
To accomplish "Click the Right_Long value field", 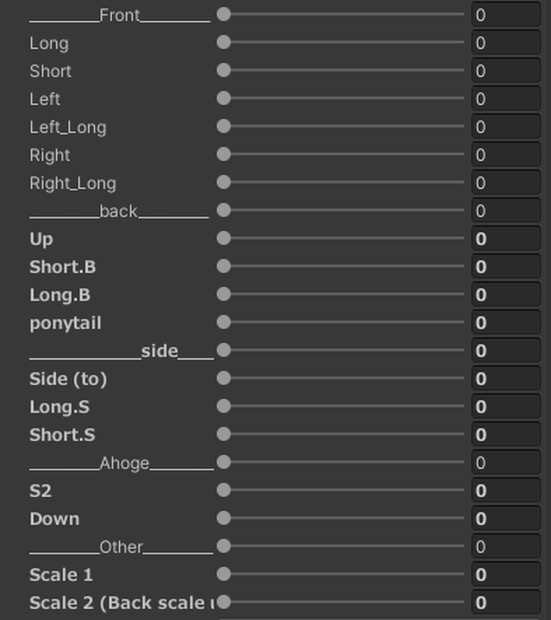I will tap(506, 183).
